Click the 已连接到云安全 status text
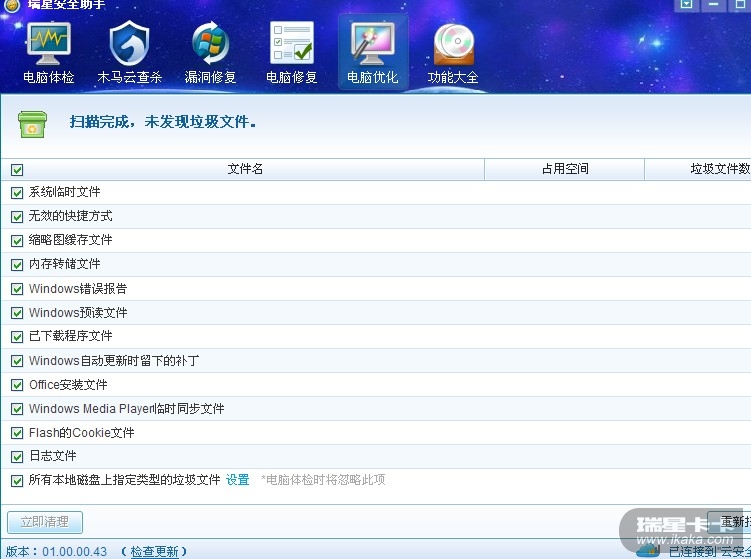751x559 pixels. click(x=710, y=552)
